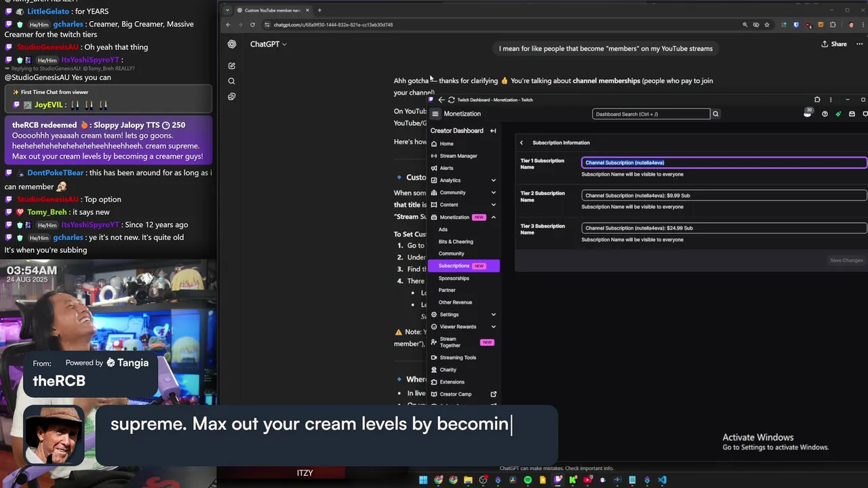Screen dimensions: 868x488
Task: Close the Custom YouTube member tab
Action: coord(308,10)
